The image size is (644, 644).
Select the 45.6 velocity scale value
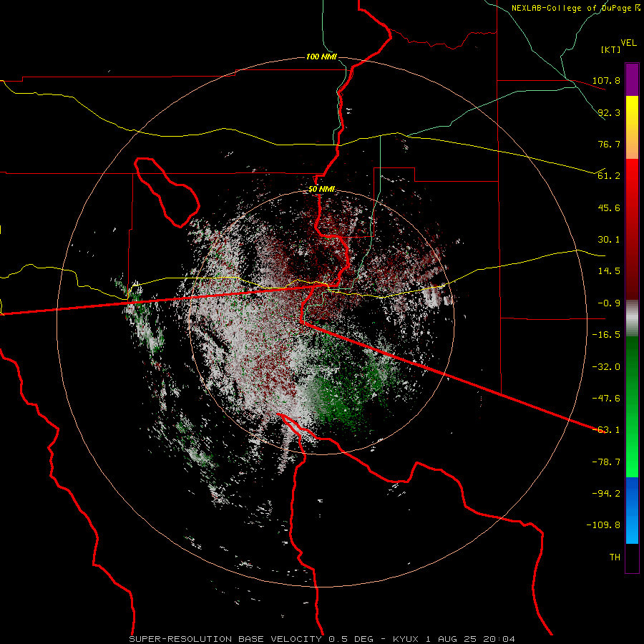609,208
